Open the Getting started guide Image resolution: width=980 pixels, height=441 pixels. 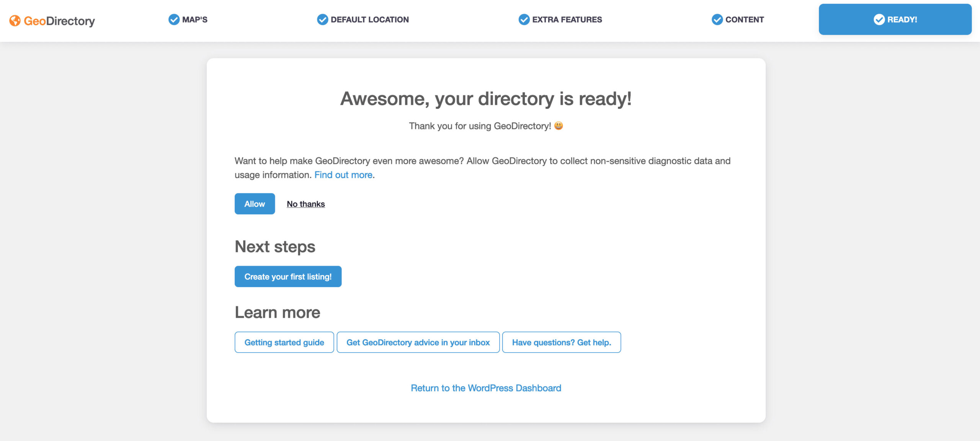click(x=284, y=342)
